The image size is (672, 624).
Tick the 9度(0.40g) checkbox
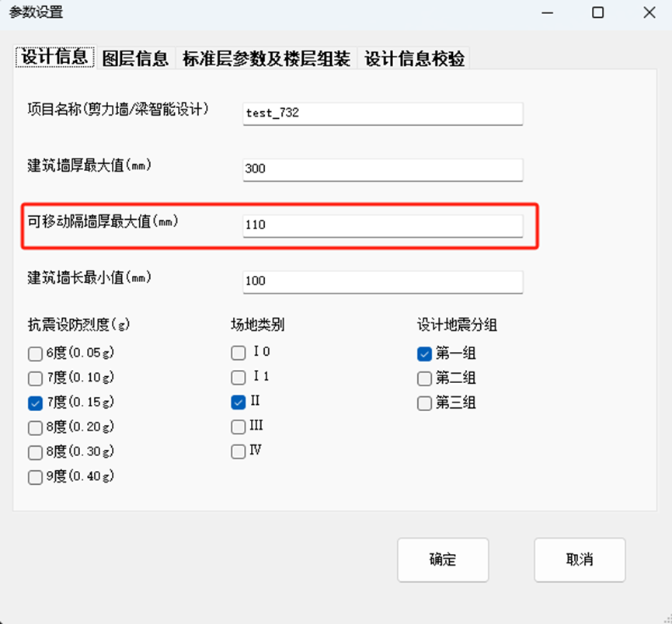point(35,478)
